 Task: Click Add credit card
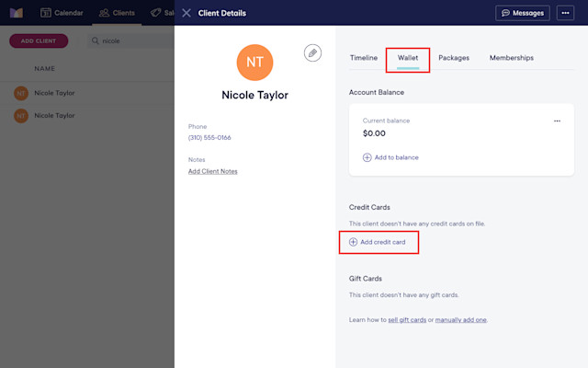(378, 242)
